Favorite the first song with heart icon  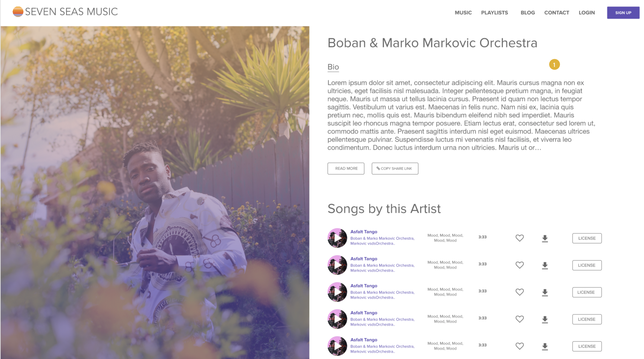click(520, 238)
